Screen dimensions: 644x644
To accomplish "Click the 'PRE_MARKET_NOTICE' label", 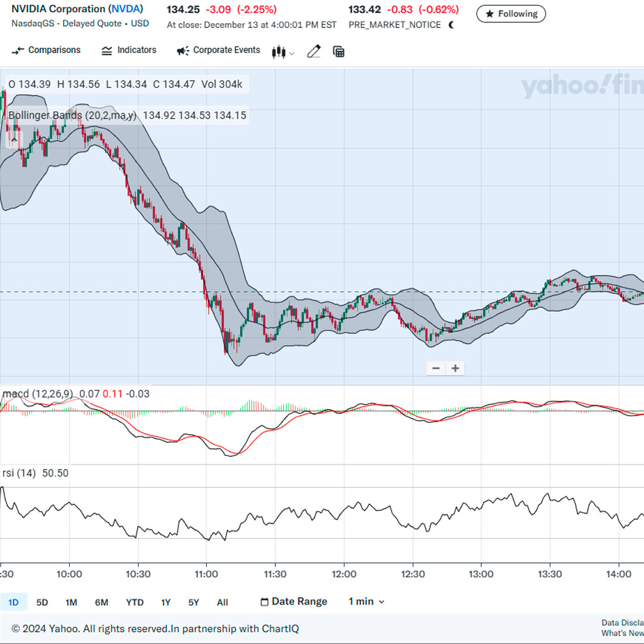I will pos(395,25).
